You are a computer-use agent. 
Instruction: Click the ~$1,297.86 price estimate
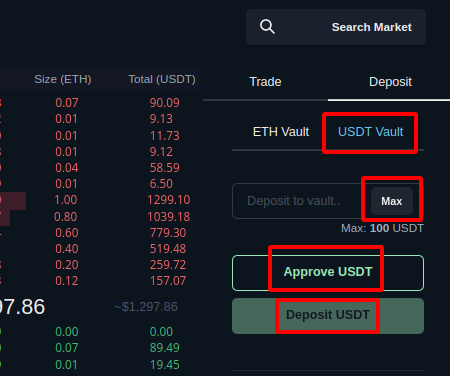point(146,307)
